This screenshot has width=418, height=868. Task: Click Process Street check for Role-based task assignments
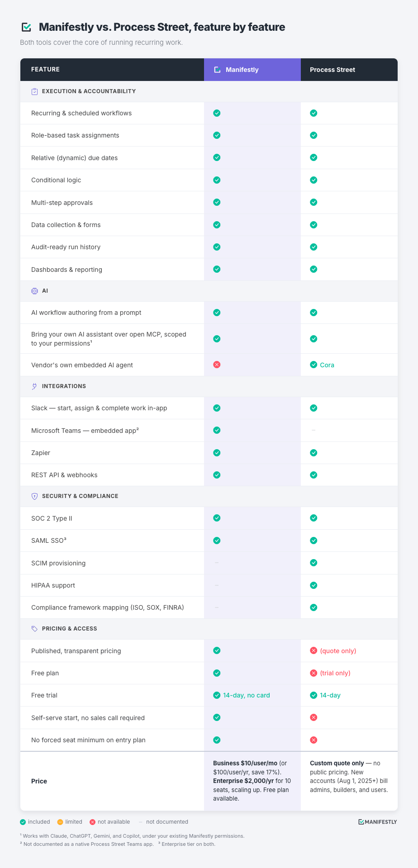(x=313, y=135)
